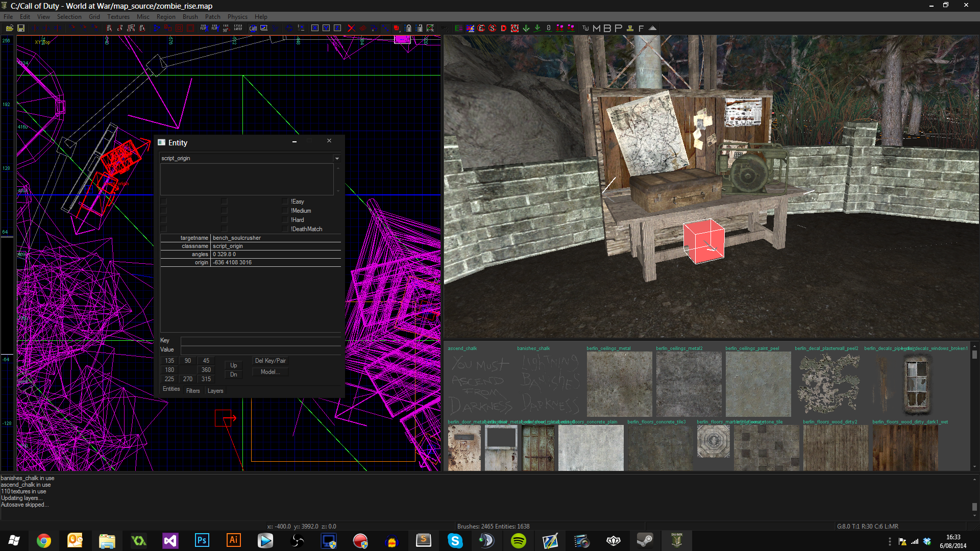This screenshot has width=980, height=551.
Task: Click the red X toolbar icon
Action: 351,28
